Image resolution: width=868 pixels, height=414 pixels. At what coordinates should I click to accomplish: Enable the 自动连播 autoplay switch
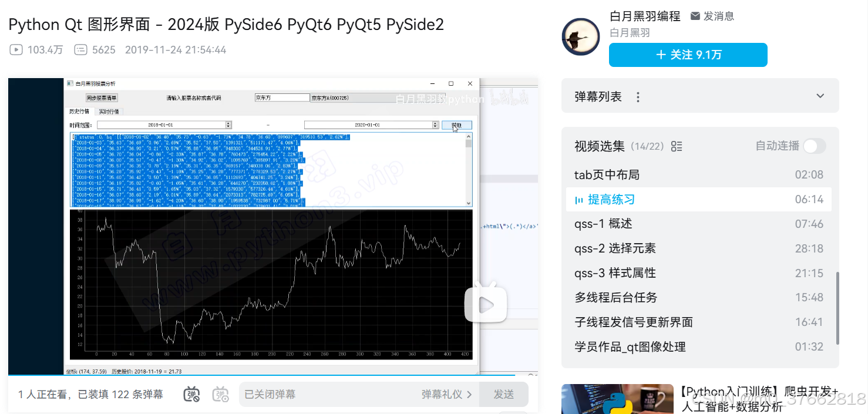pyautogui.click(x=814, y=146)
